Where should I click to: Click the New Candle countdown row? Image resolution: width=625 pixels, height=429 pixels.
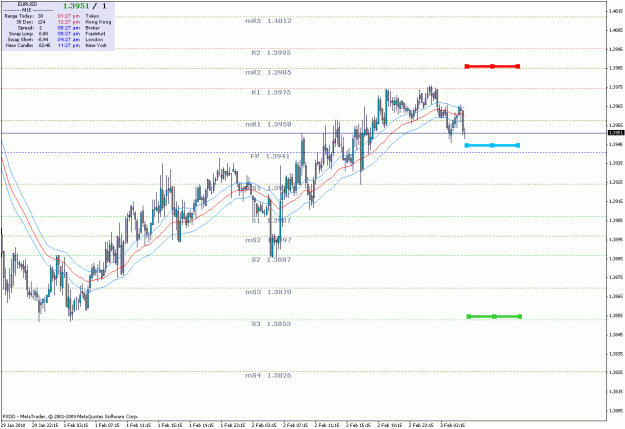(28, 45)
